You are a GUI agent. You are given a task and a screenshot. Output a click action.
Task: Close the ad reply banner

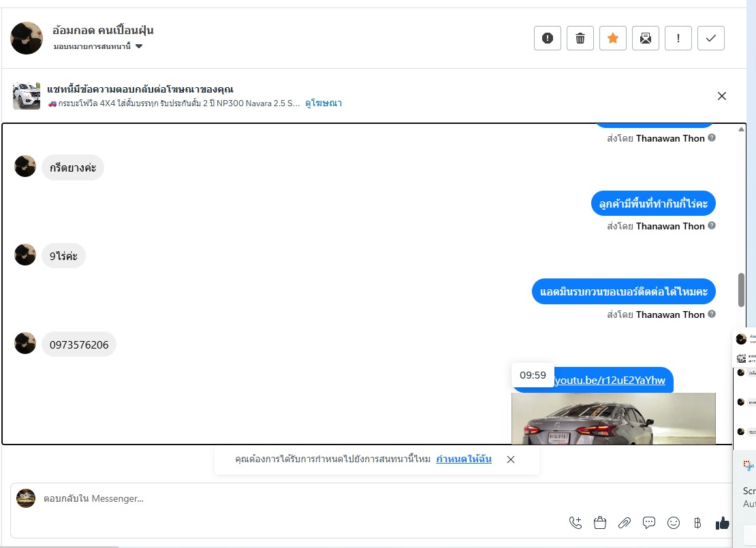coord(722,96)
